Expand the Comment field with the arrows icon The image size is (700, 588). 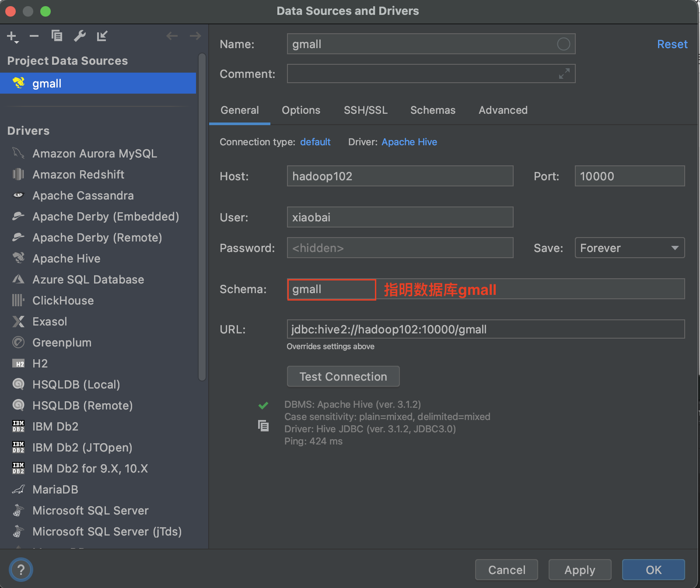(564, 73)
